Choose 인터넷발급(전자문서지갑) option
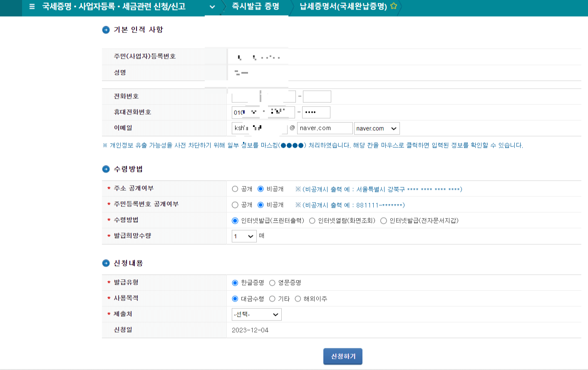This screenshot has width=588, height=370. click(x=384, y=221)
